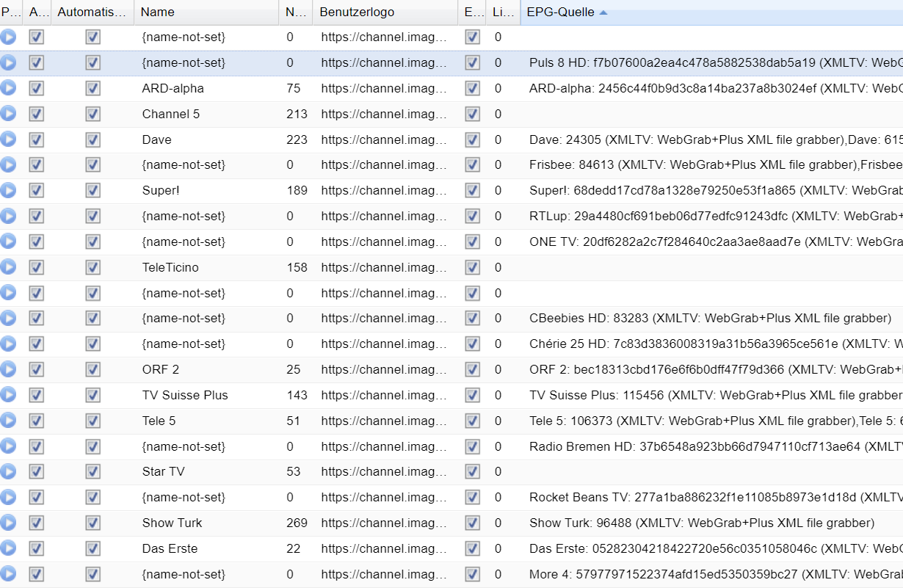Click the A… column header
The width and height of the screenshot is (903, 588).
pyautogui.click(x=37, y=12)
